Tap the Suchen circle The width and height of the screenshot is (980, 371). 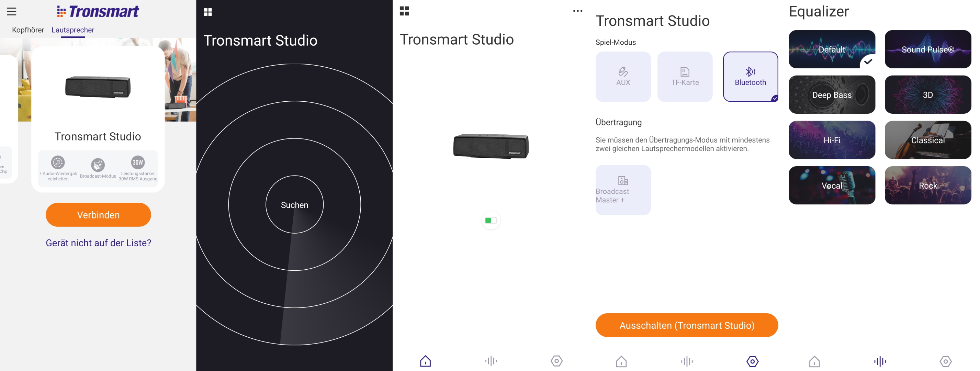pos(294,205)
